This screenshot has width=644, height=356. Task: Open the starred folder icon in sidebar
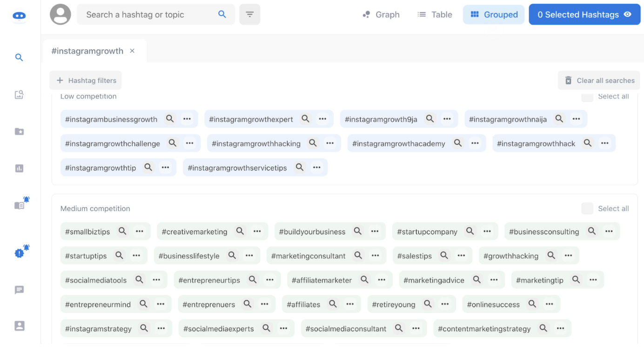click(19, 131)
